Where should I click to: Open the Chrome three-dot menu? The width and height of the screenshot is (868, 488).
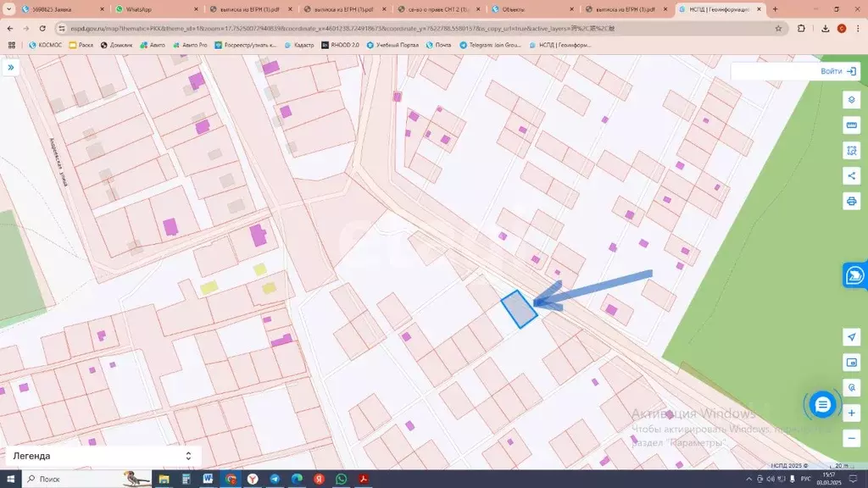tap(858, 28)
